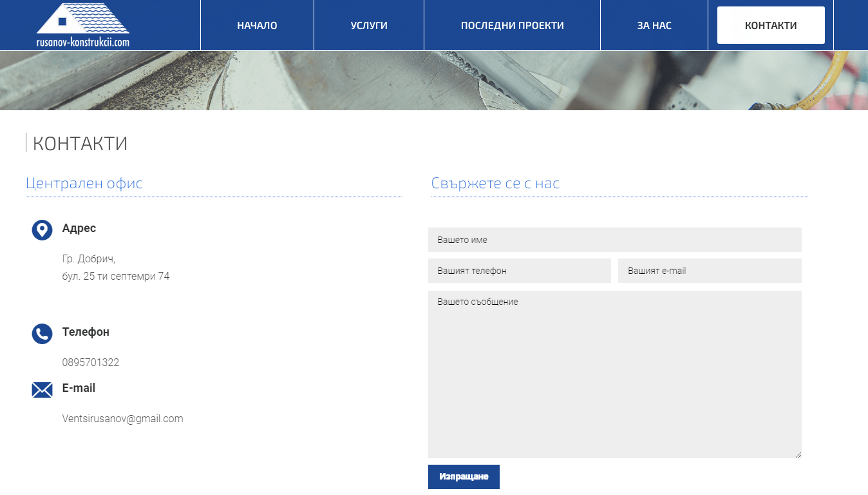Open the НАЧАЛО menu item
The image size is (868, 495).
(x=257, y=26)
